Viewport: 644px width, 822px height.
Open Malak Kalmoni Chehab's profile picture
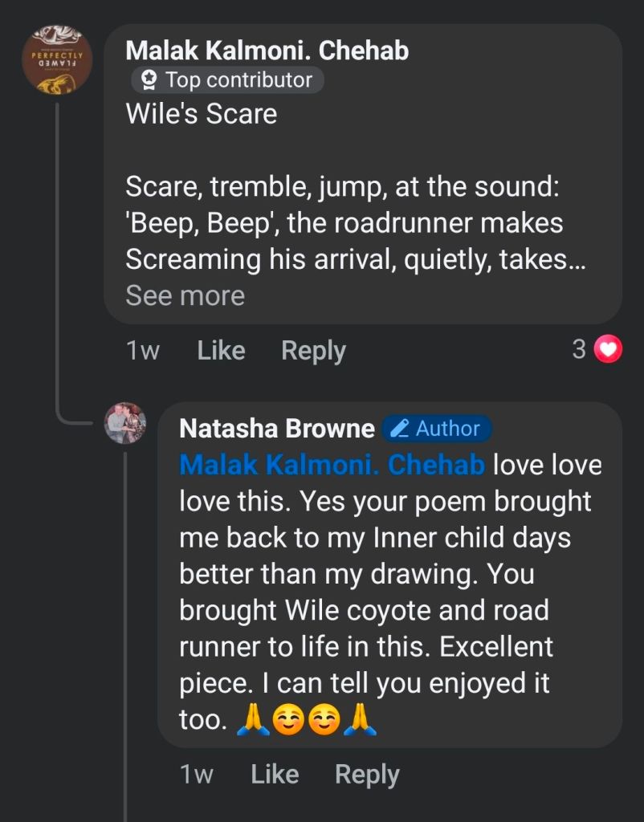pyautogui.click(x=56, y=59)
